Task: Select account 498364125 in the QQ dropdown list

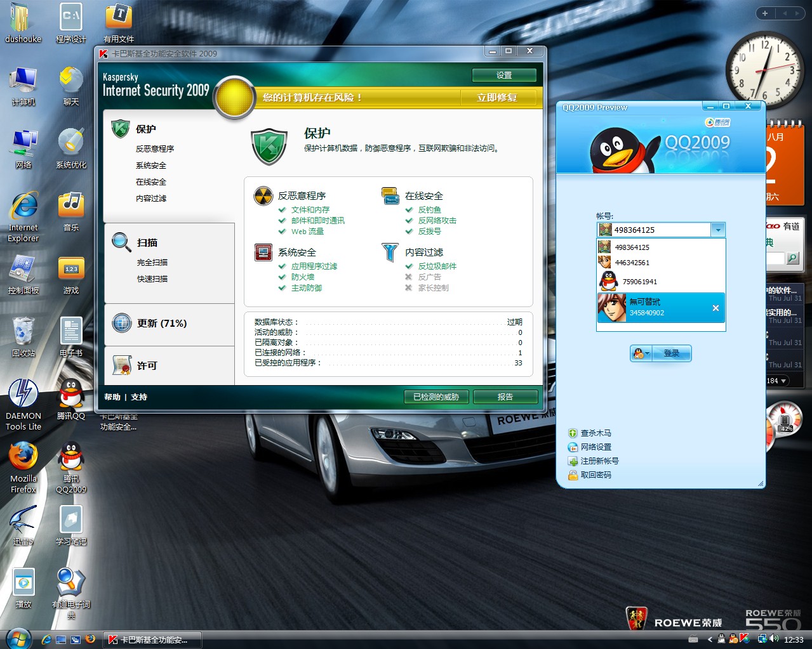Action: point(661,247)
